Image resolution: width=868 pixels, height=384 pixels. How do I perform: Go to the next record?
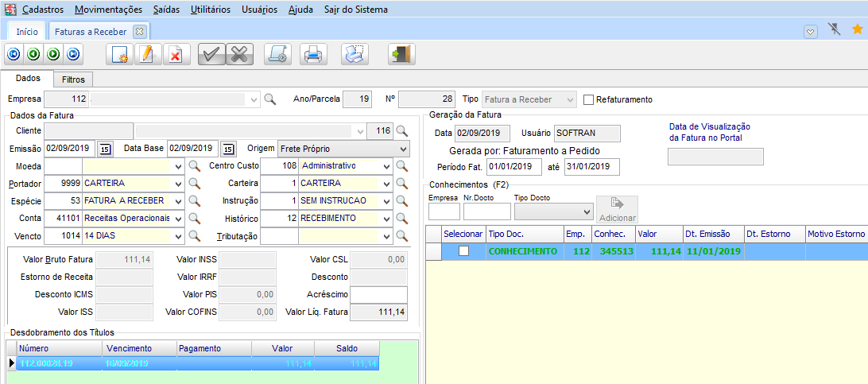[53, 54]
